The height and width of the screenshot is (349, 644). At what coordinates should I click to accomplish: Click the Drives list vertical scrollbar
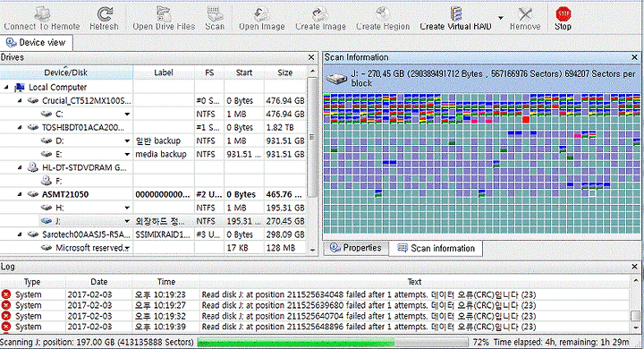pyautogui.click(x=312, y=137)
